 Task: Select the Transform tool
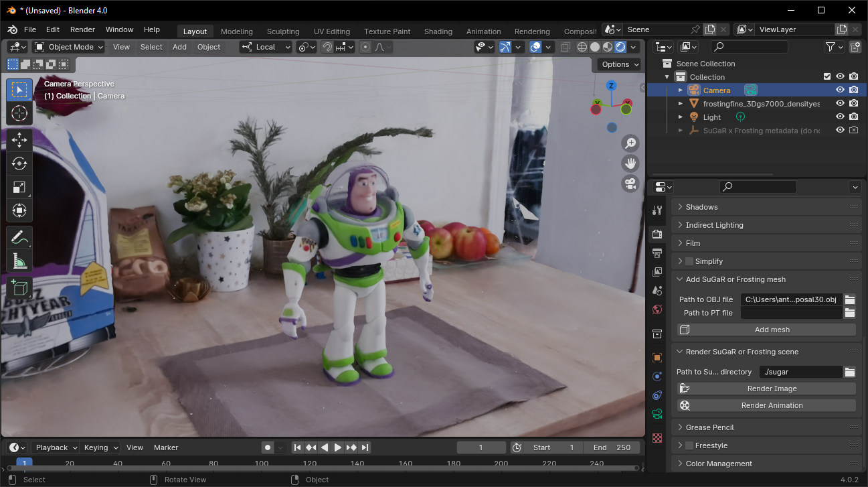pyautogui.click(x=19, y=210)
